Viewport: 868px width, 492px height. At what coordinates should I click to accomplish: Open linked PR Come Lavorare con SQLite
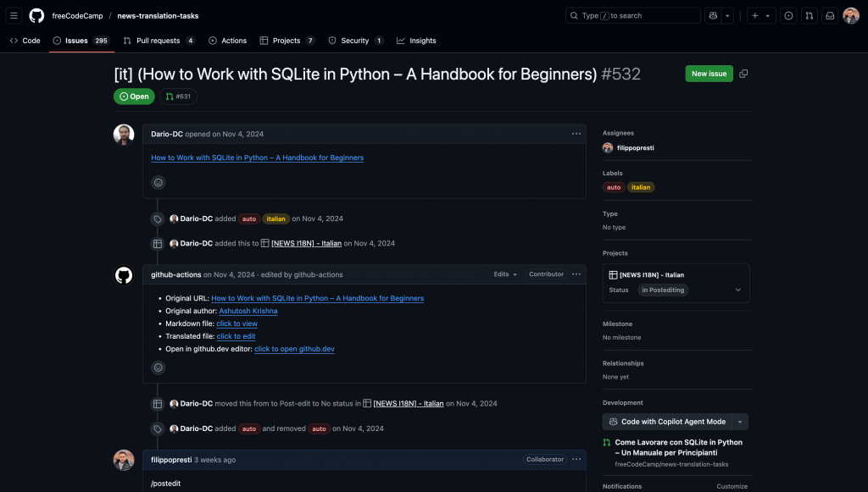[x=679, y=447]
